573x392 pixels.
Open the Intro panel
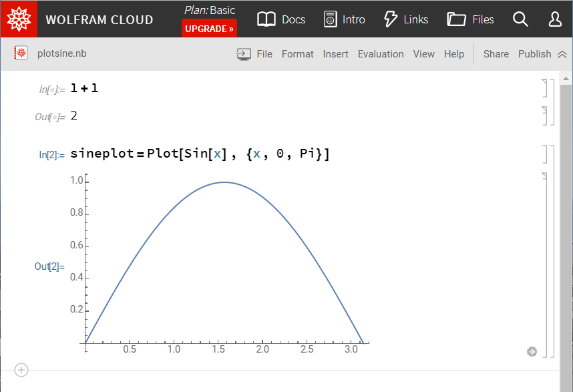(x=344, y=19)
